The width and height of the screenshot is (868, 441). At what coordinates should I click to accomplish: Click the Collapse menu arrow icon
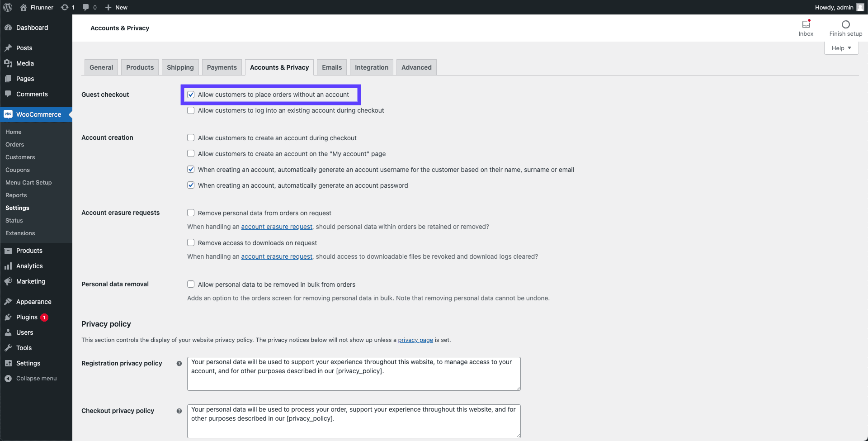click(8, 379)
